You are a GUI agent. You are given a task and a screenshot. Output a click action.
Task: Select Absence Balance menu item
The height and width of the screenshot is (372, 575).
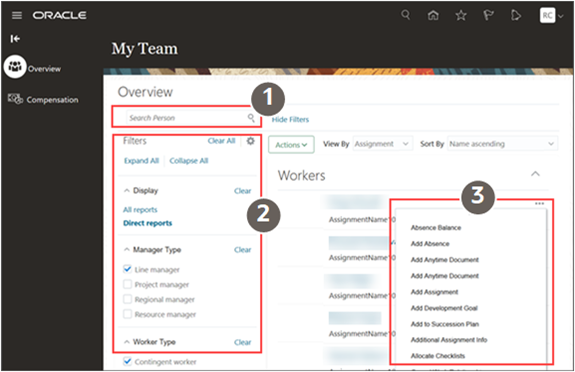coord(436,228)
